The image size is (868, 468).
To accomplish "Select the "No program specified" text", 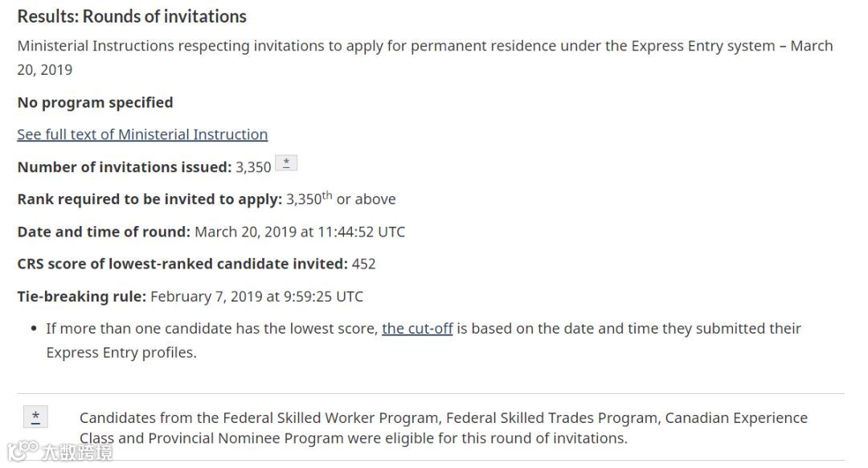I will [x=95, y=103].
